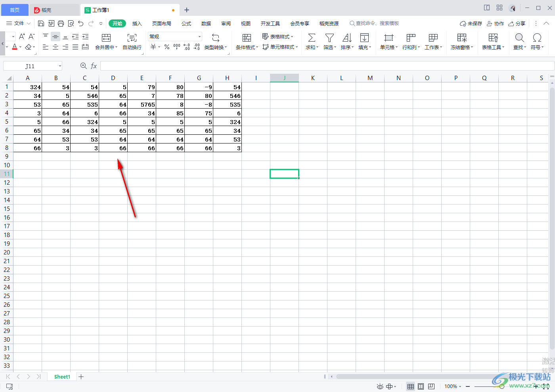Open the 文件 File menu
This screenshot has height=392, width=555.
18,24
